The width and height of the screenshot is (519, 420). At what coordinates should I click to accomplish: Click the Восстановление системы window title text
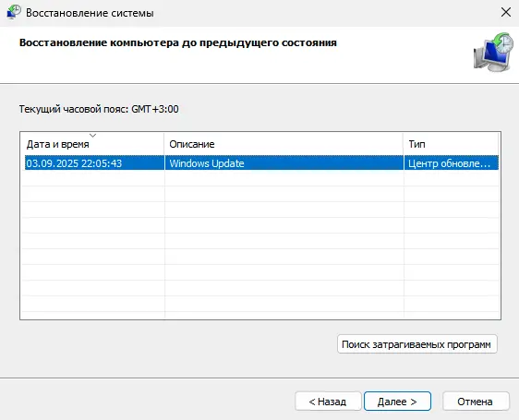pos(90,13)
